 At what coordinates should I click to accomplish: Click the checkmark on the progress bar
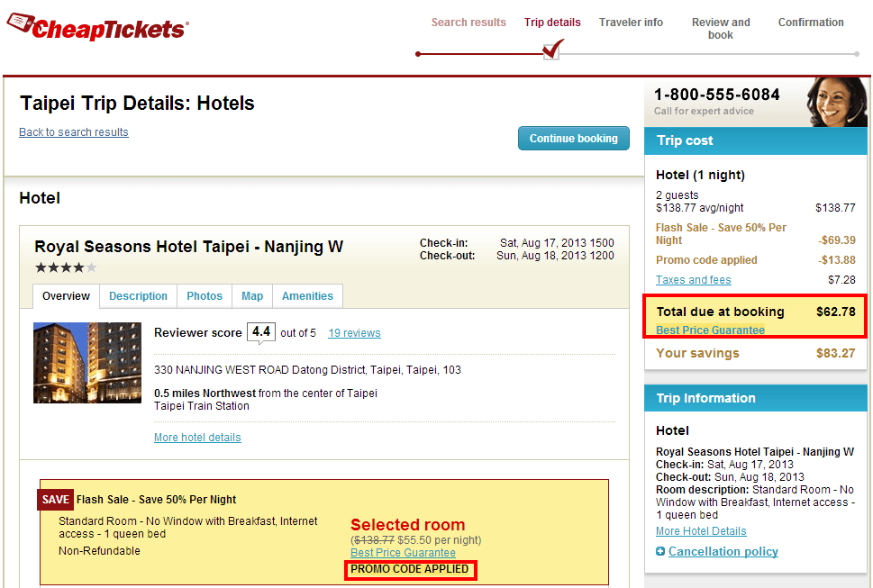click(553, 49)
